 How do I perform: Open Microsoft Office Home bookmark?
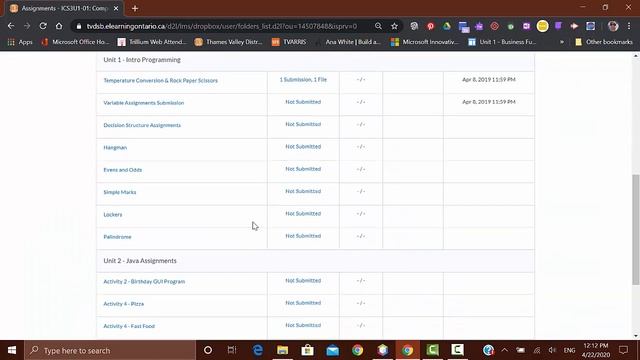[x=76, y=42]
